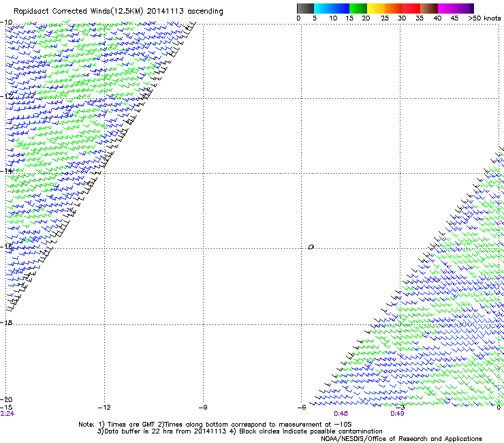This screenshot has height=443, width=504.
Task: Click the magenta-purple 40-50 knots color segment
Action: coord(456,8)
